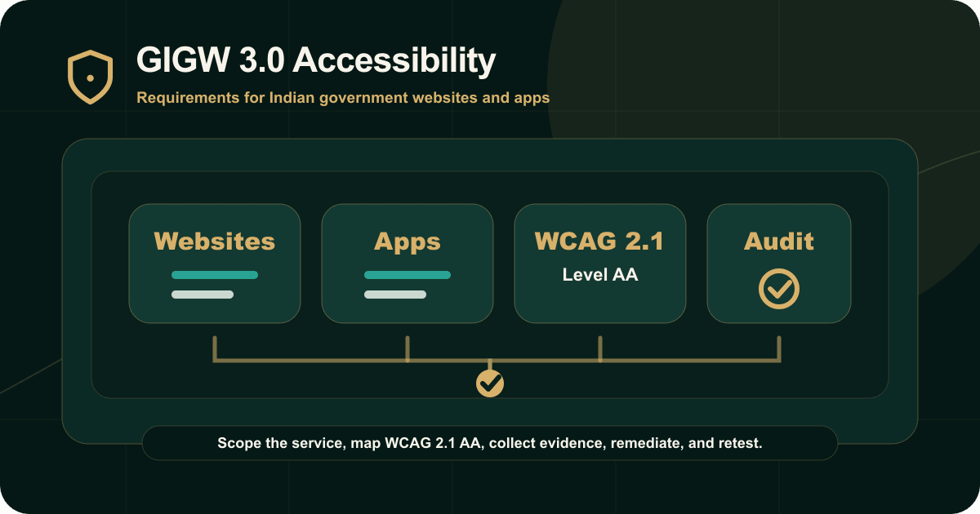This screenshot has height=514, width=980.
Task: Select the Audit card
Action: (x=779, y=264)
